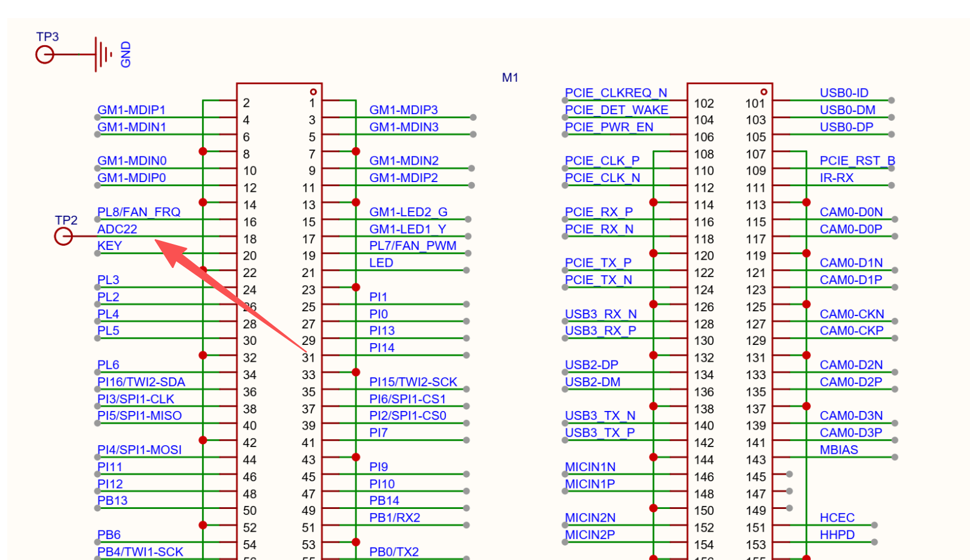Select the CAM0-CKP net label
The image size is (970, 560).
click(x=852, y=330)
